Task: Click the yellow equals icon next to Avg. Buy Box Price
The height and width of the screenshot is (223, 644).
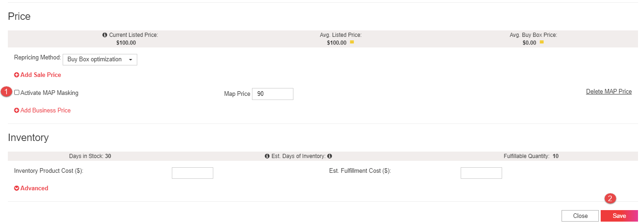Action: (x=542, y=42)
